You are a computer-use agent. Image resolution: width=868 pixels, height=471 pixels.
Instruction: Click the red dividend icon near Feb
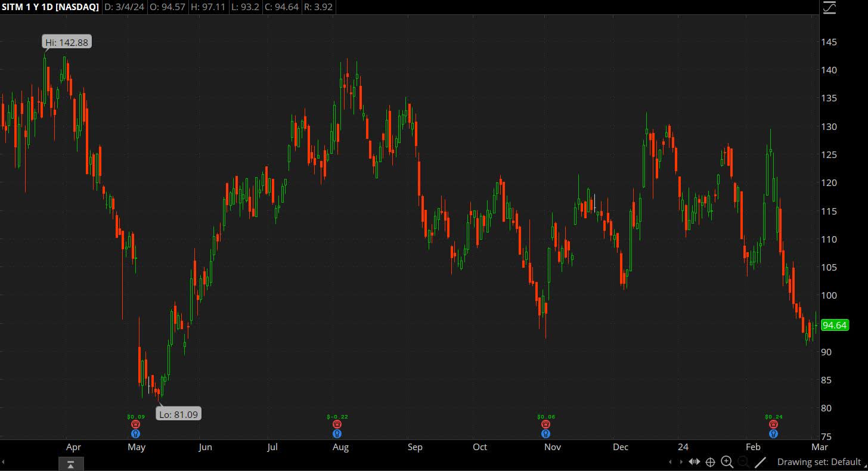click(x=773, y=423)
